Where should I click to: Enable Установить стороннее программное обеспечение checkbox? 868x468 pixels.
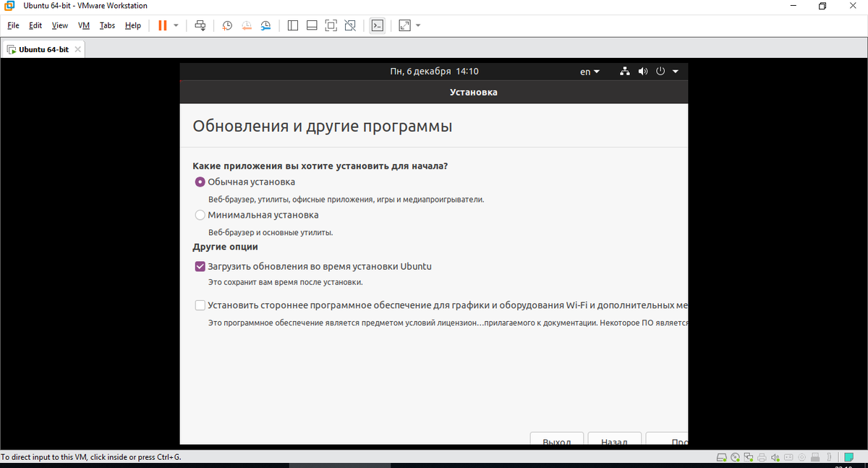tap(200, 305)
